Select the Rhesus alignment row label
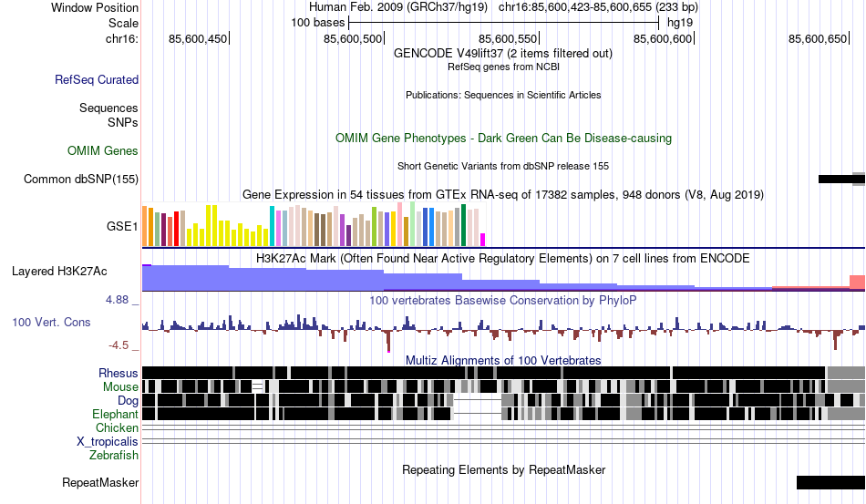The width and height of the screenshot is (866, 504). [119, 373]
